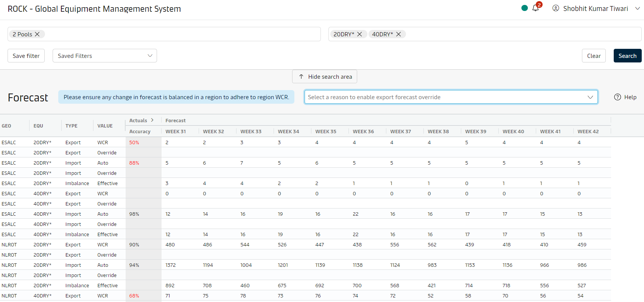Click the WEEK 31 column header
This screenshot has height=302, width=644.
(176, 131)
